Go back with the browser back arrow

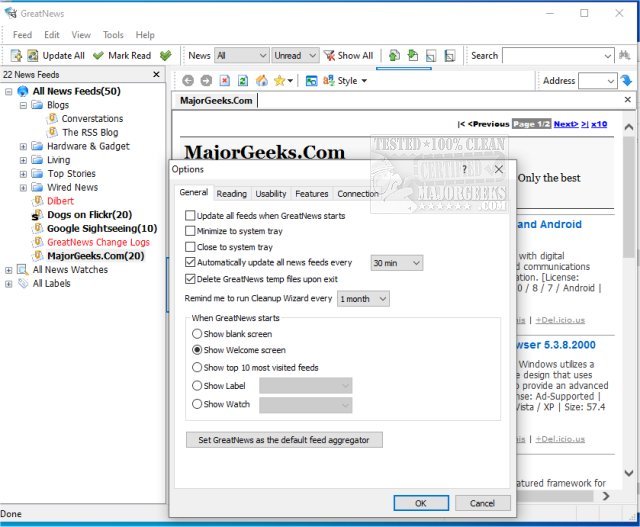pos(188,81)
